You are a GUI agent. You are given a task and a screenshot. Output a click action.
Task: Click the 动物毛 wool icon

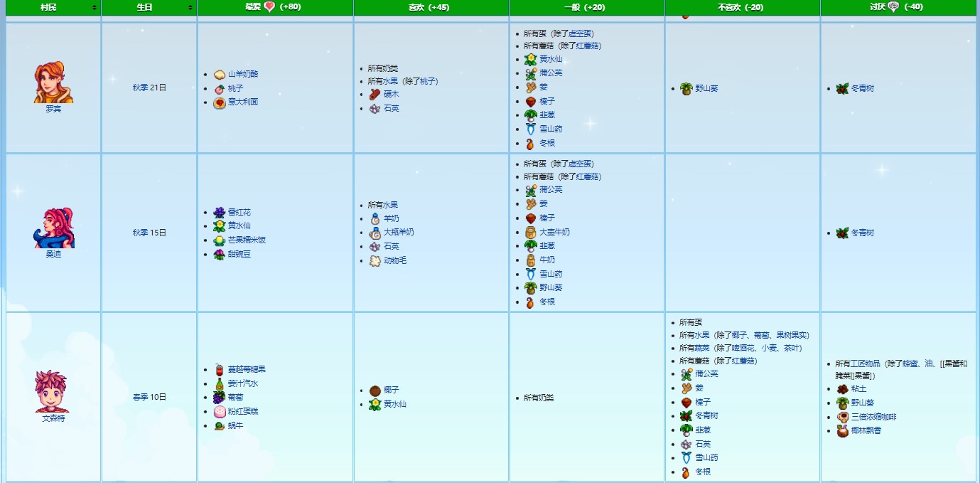coord(375,260)
